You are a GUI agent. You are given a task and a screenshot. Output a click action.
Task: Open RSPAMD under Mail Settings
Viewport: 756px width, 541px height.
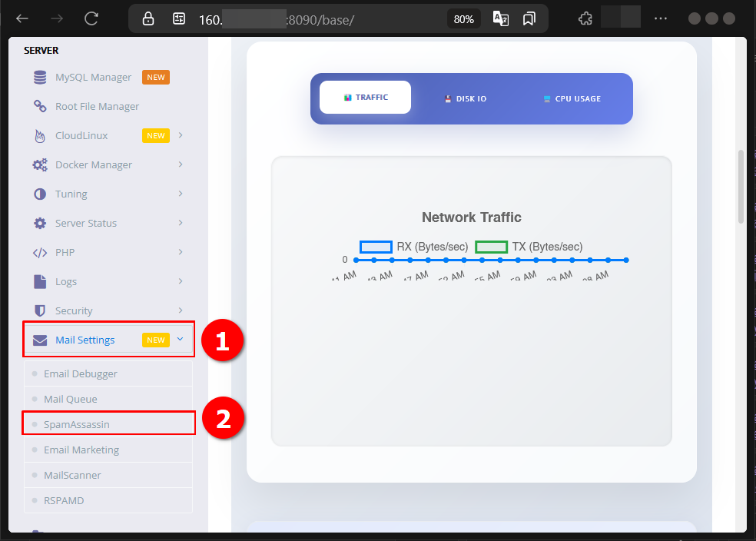click(x=108, y=500)
